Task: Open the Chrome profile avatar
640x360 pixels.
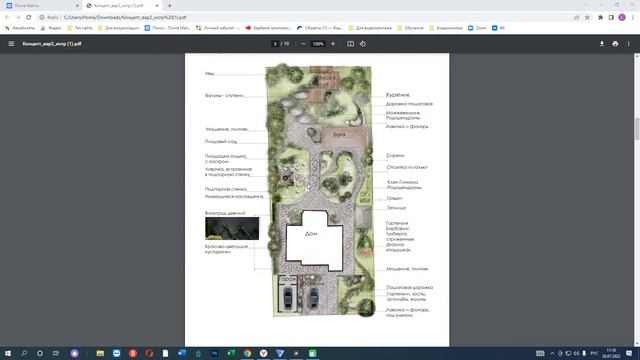Action: point(622,17)
